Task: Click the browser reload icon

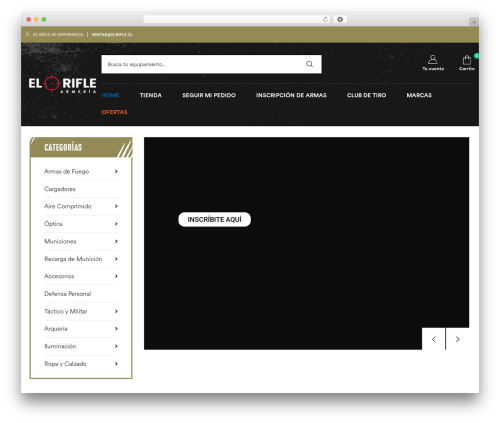Action: tap(325, 19)
